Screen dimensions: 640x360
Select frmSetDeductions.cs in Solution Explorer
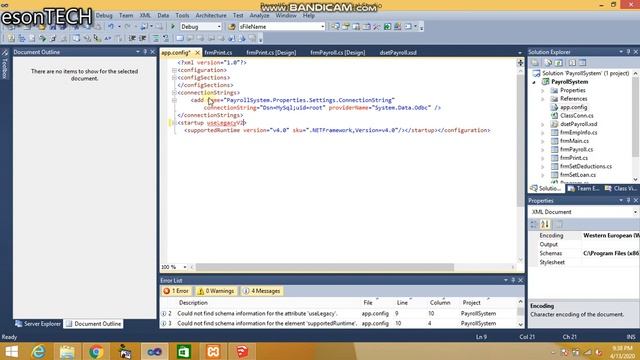point(586,167)
